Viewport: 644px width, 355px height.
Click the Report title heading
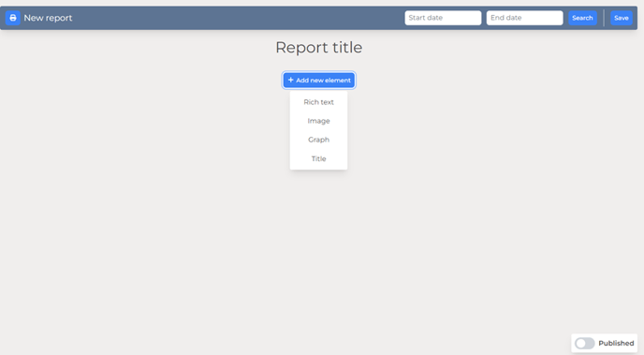(x=318, y=47)
